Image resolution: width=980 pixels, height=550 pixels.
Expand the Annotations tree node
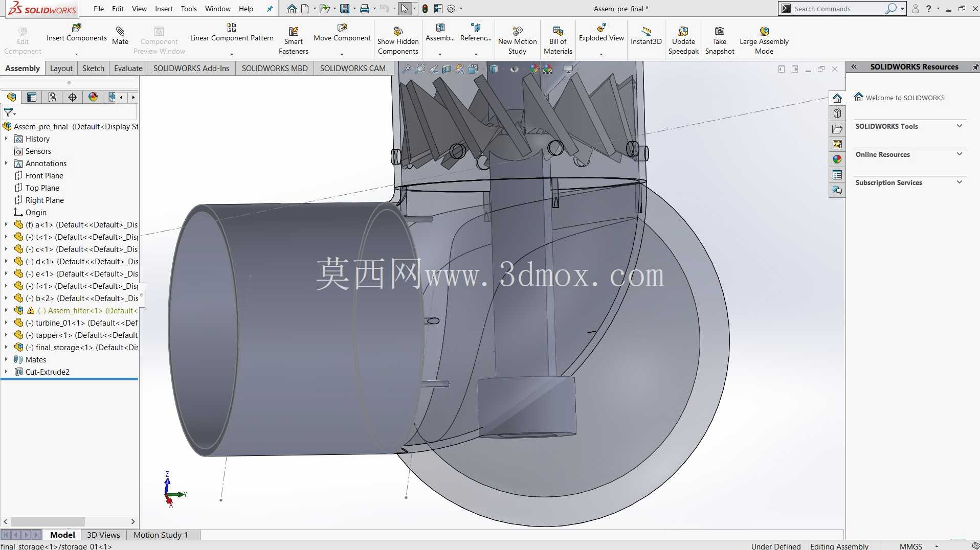click(x=6, y=163)
